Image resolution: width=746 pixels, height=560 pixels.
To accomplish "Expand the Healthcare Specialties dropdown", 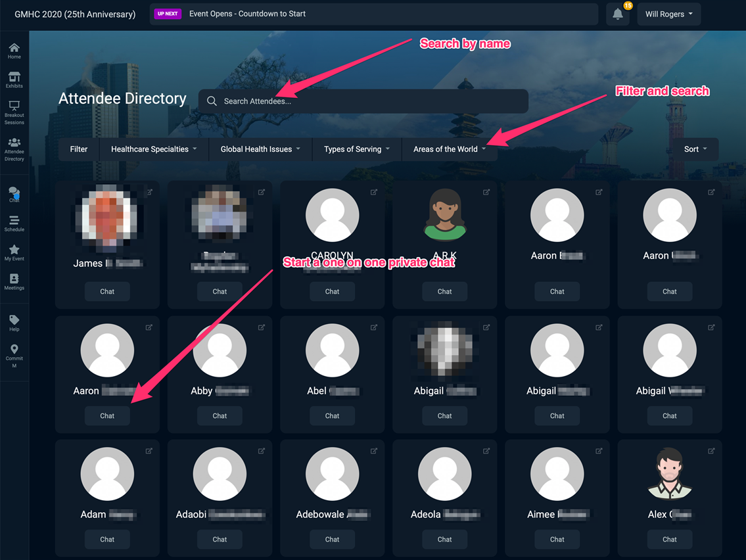I will click(154, 149).
